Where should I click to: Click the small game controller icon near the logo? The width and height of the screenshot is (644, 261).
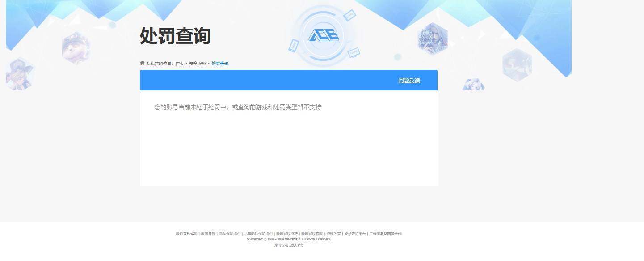(x=350, y=15)
